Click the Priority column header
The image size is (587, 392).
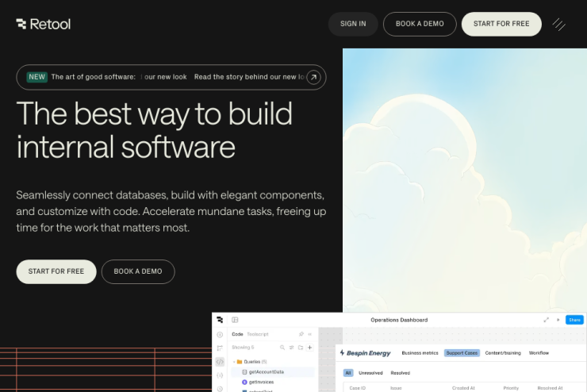point(511,388)
